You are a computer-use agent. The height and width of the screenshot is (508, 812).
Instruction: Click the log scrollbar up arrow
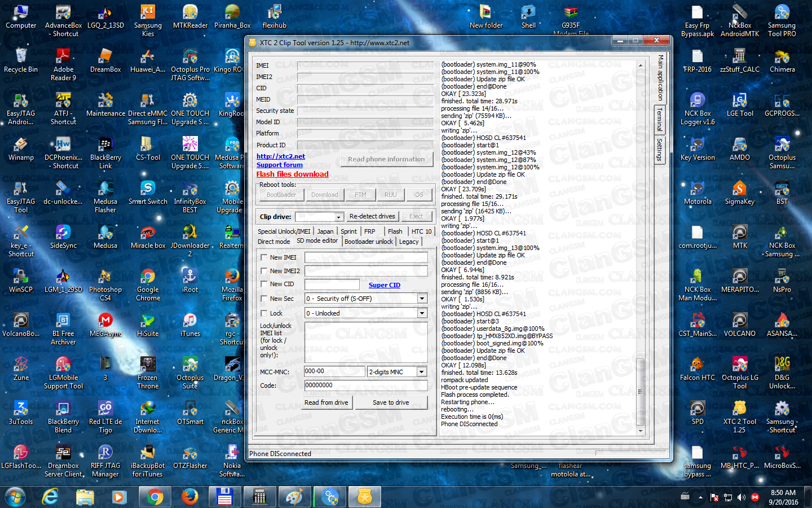[x=640, y=65]
